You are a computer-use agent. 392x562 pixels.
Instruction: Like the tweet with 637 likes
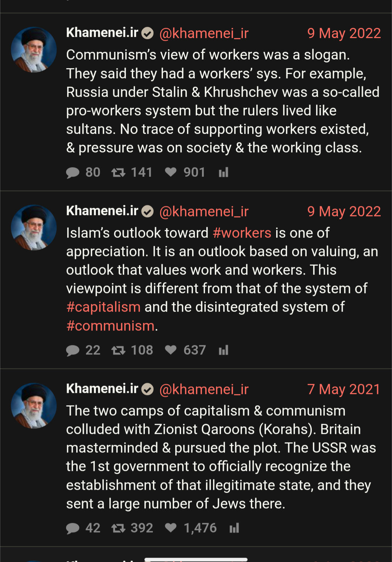coord(171,350)
